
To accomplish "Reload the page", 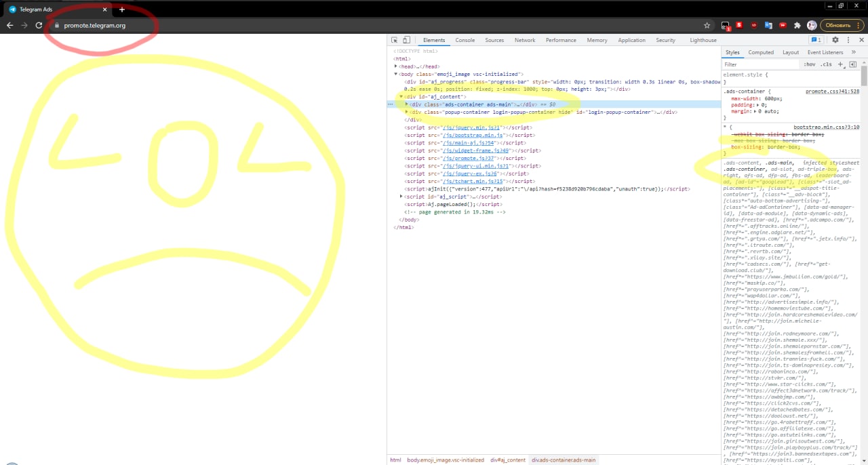I will coord(39,25).
